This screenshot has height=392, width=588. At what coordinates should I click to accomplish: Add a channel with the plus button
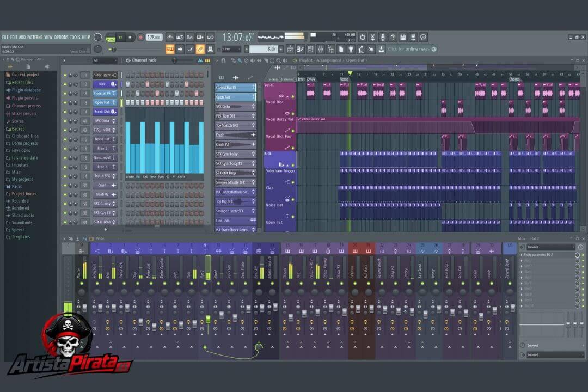(x=106, y=229)
